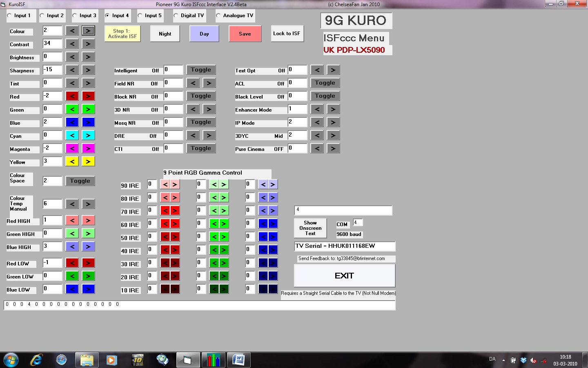Decrease Blue with blue left arrow

click(72, 122)
